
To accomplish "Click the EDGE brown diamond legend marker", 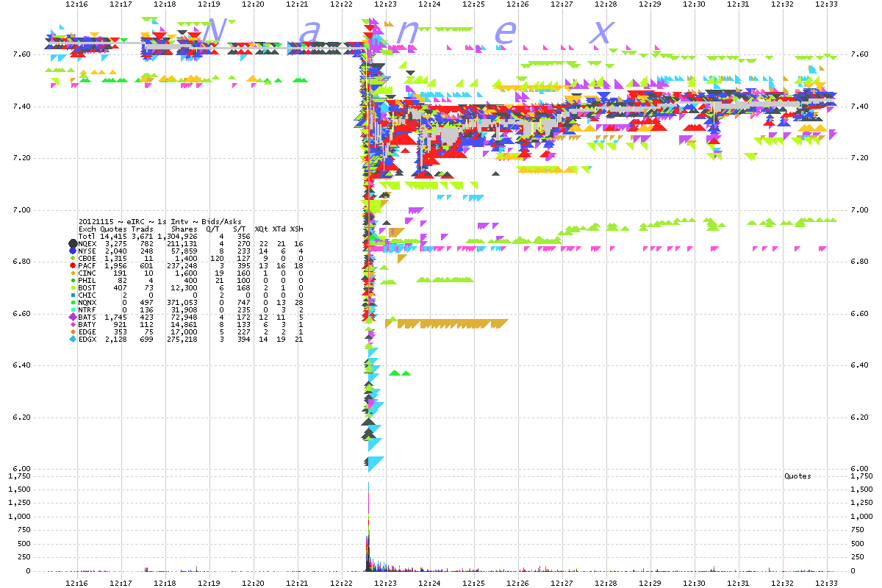I will (x=73, y=331).
